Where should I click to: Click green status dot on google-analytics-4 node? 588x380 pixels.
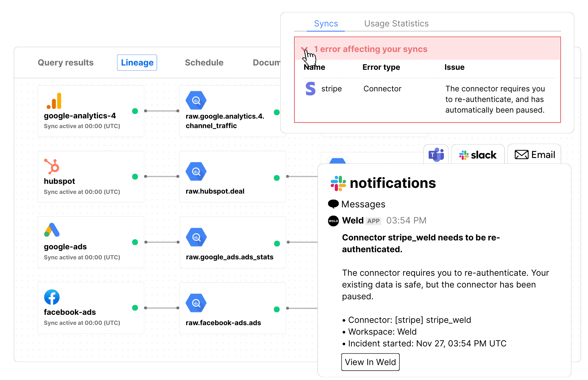pos(135,111)
